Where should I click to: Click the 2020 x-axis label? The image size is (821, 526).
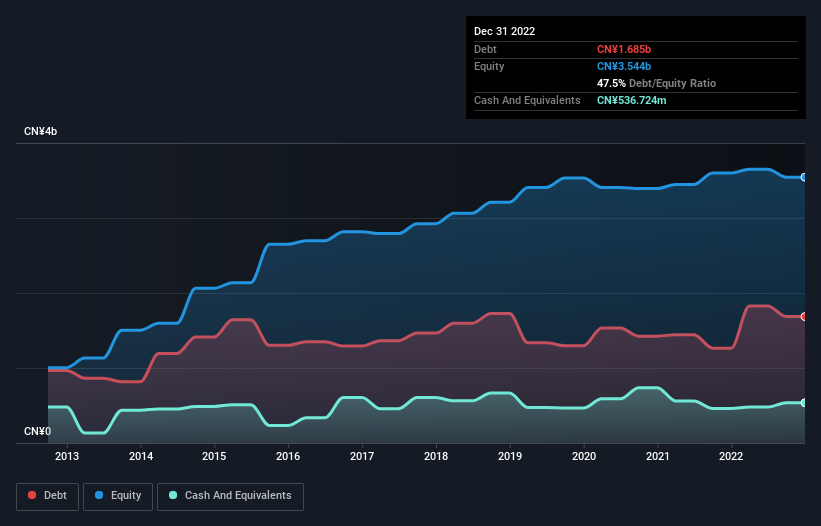pos(584,456)
